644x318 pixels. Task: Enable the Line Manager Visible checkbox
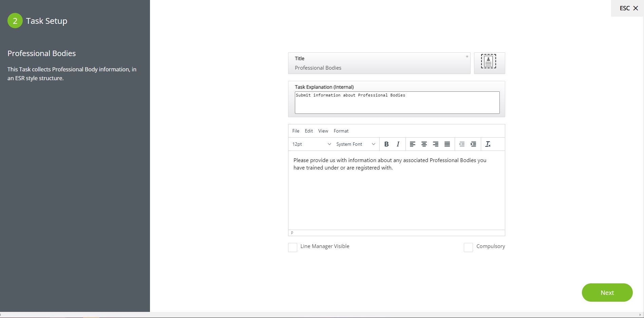click(292, 247)
